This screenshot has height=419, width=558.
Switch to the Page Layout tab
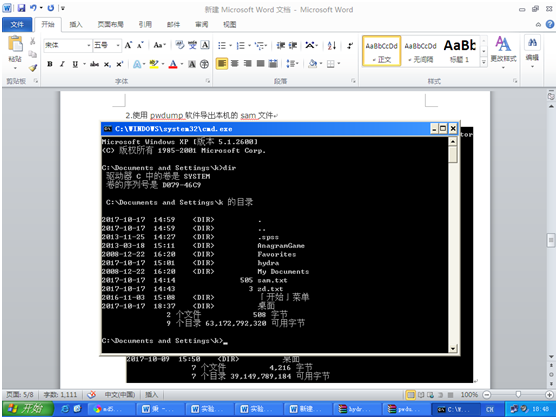(110, 25)
